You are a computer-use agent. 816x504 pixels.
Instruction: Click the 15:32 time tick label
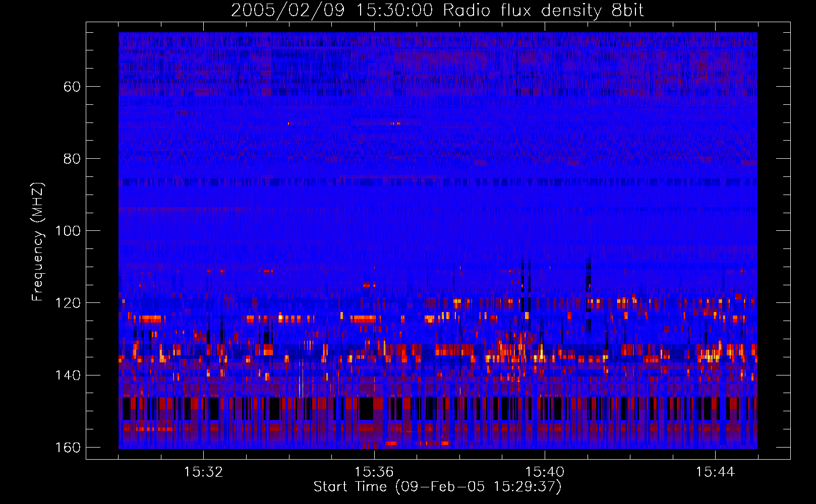point(203,472)
